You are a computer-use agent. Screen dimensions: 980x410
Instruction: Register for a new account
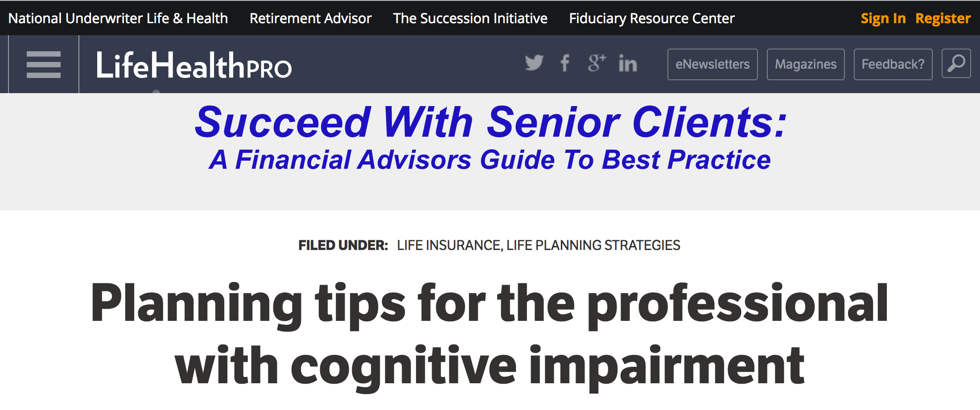point(943,18)
